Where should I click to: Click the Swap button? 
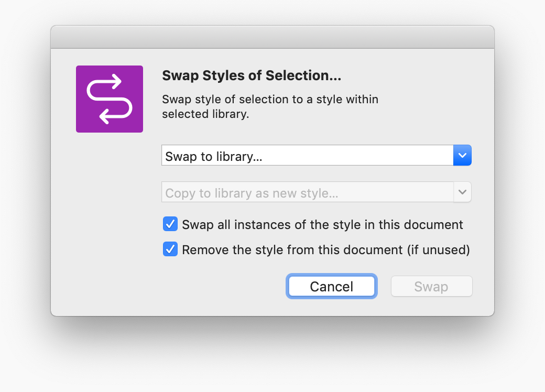[x=431, y=286]
